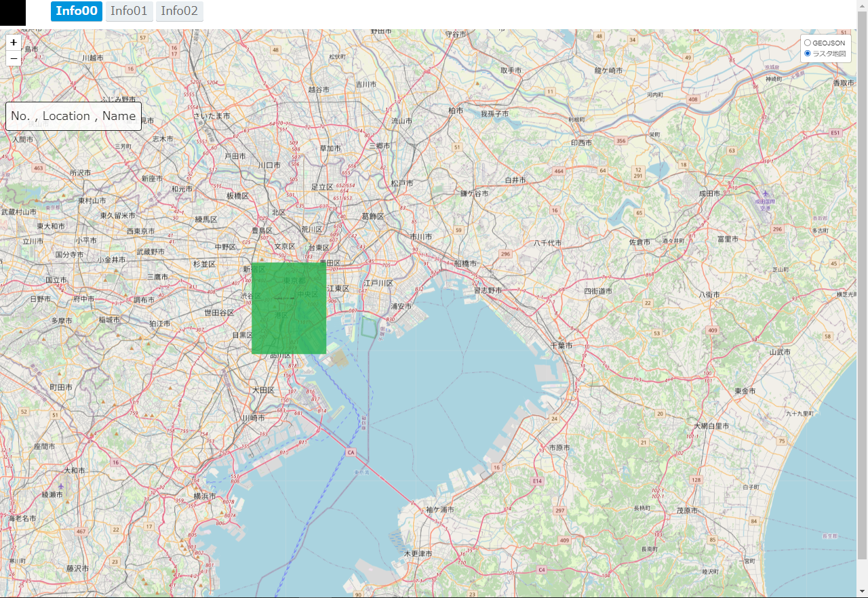
Task: Switch to the Info01 tab
Action: coord(129,12)
